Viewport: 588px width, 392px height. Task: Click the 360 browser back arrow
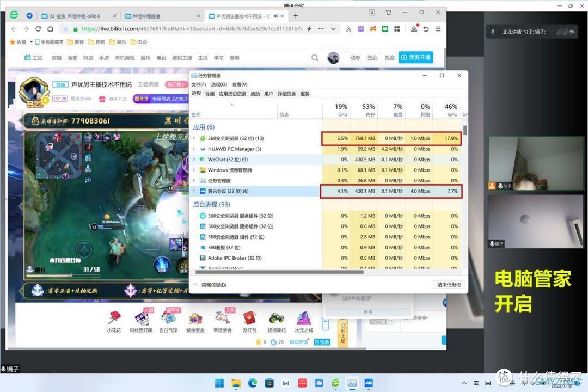point(14,29)
